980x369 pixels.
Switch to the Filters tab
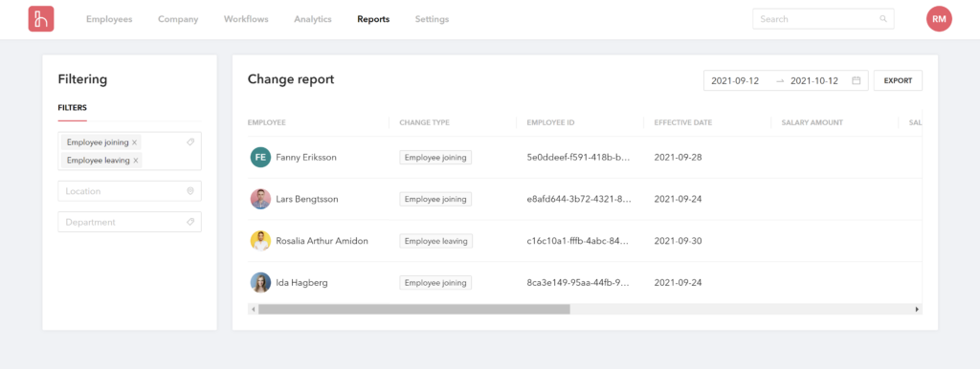click(72, 107)
